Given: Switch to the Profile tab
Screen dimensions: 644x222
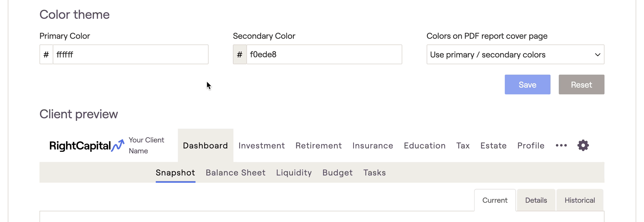Looking at the screenshot, I should click(x=531, y=146).
